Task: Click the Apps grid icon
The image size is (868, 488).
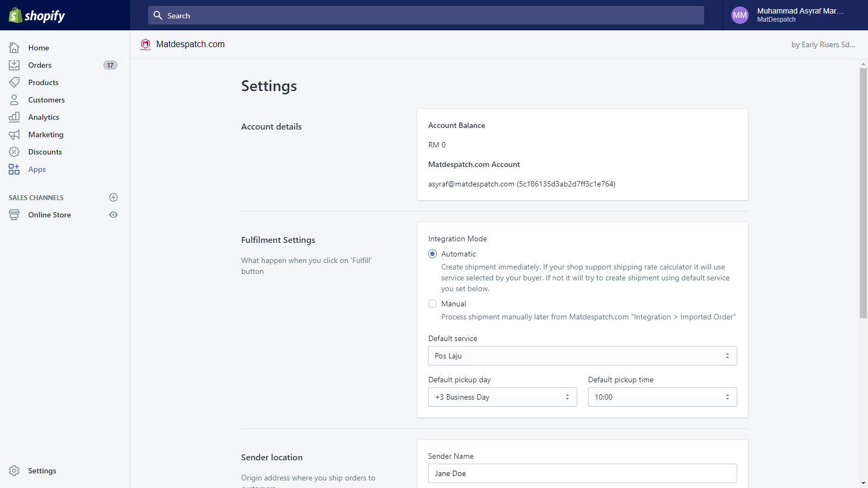Action: [x=14, y=169]
